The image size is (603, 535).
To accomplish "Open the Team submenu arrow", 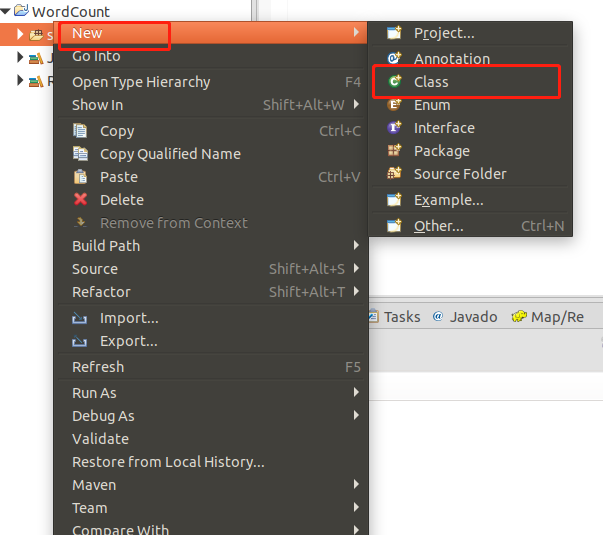I will click(356, 507).
